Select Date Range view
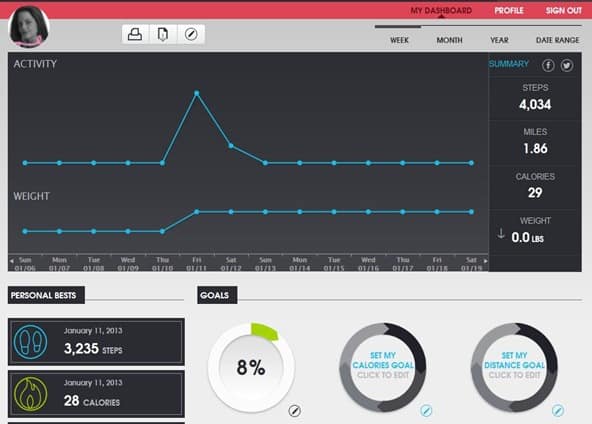The image size is (592, 424). pos(557,40)
